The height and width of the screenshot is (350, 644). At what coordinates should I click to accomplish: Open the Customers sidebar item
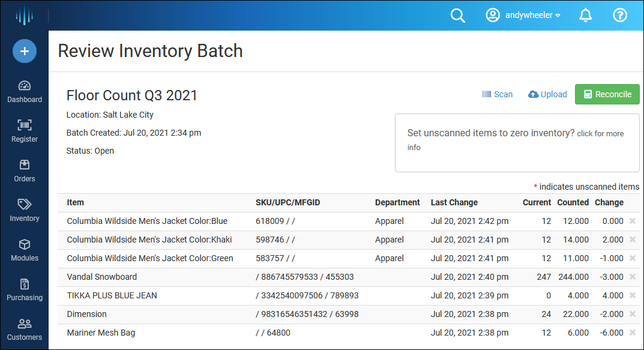(x=25, y=330)
